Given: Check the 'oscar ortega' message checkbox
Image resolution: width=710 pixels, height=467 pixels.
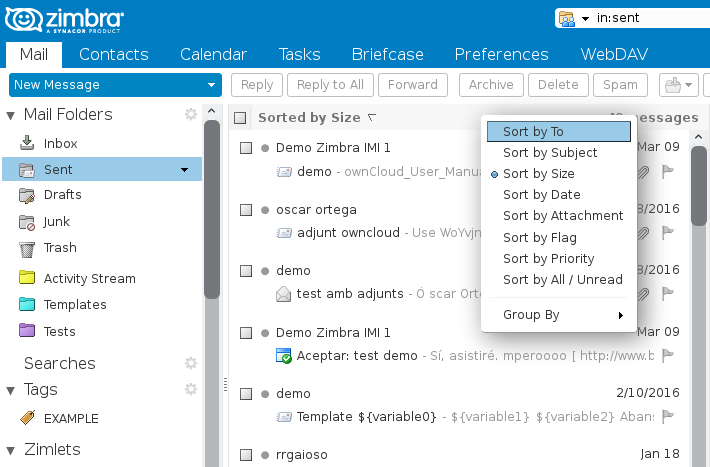Looking at the screenshot, I should click(246, 210).
